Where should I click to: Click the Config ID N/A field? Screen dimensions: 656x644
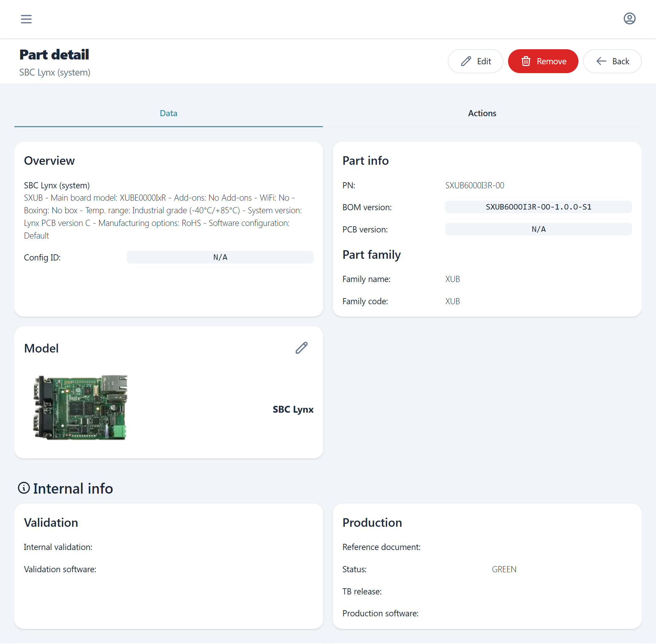(x=220, y=257)
